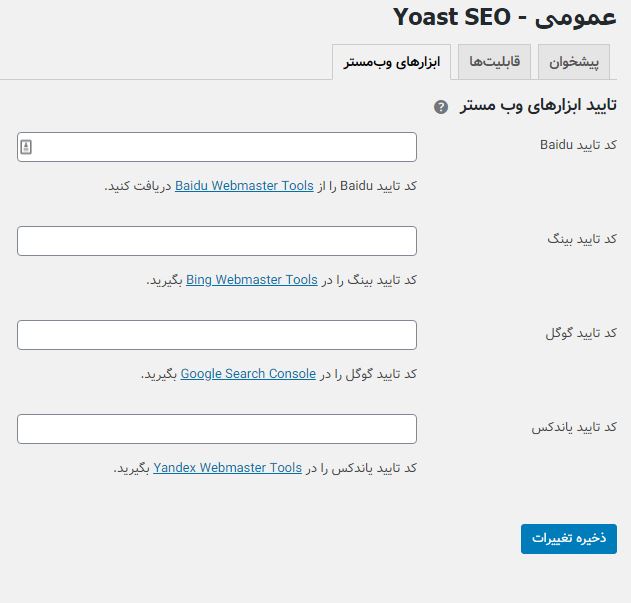Select the ابزارهای وب‌مستر tab
Screen dimensions: 631x603
392,62
